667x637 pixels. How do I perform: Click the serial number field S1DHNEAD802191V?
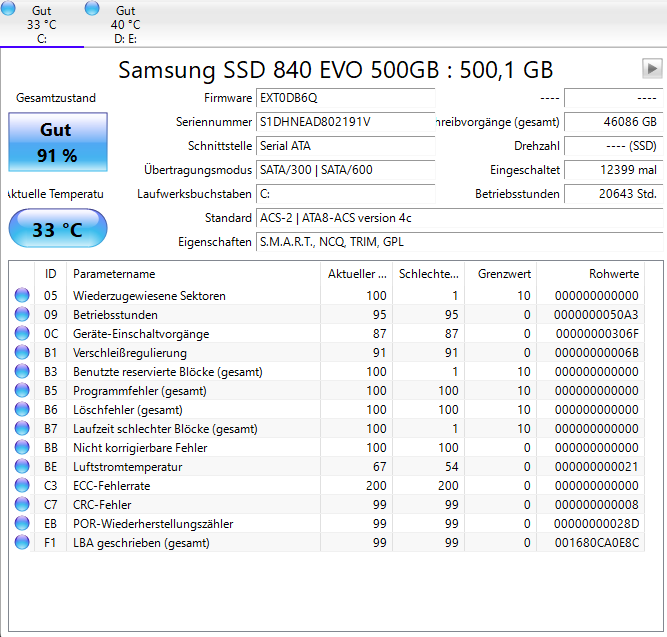345,122
